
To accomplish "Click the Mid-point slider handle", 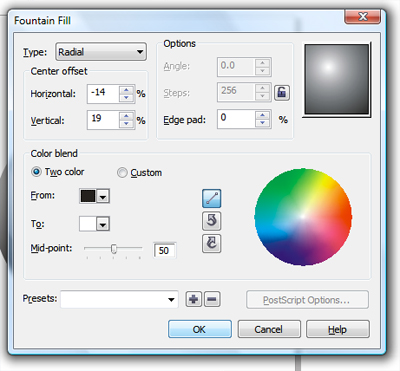I will [114, 249].
